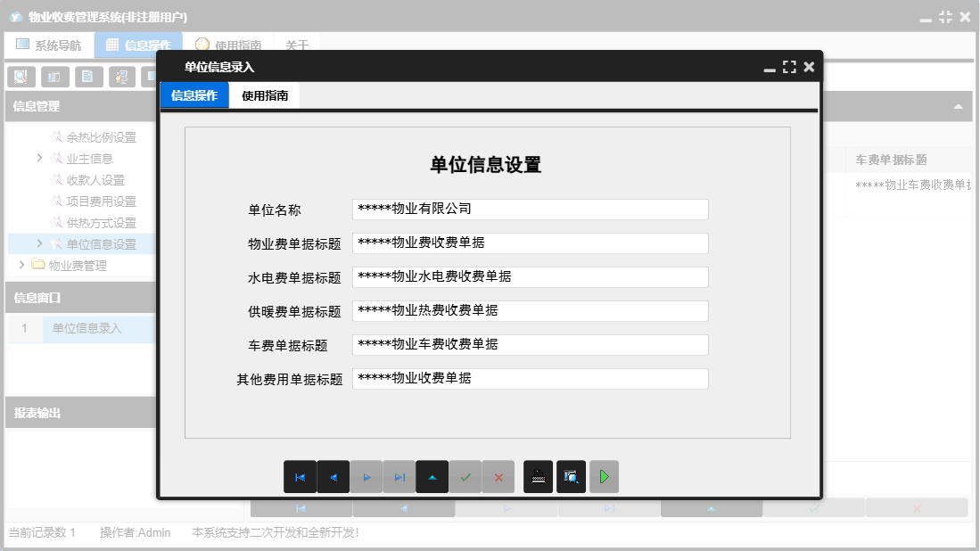Switch to 信息操作 tab in dialog
Viewport: 980px width, 551px height.
(194, 95)
